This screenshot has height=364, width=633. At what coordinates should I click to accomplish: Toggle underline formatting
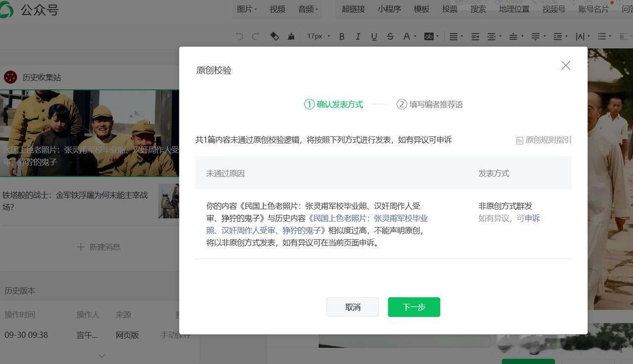coord(374,36)
